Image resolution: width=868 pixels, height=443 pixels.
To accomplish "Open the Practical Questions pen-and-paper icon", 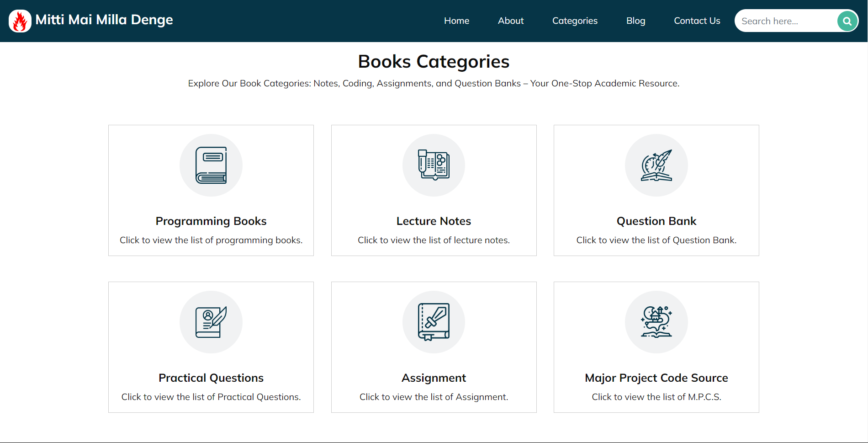I will coord(211,322).
